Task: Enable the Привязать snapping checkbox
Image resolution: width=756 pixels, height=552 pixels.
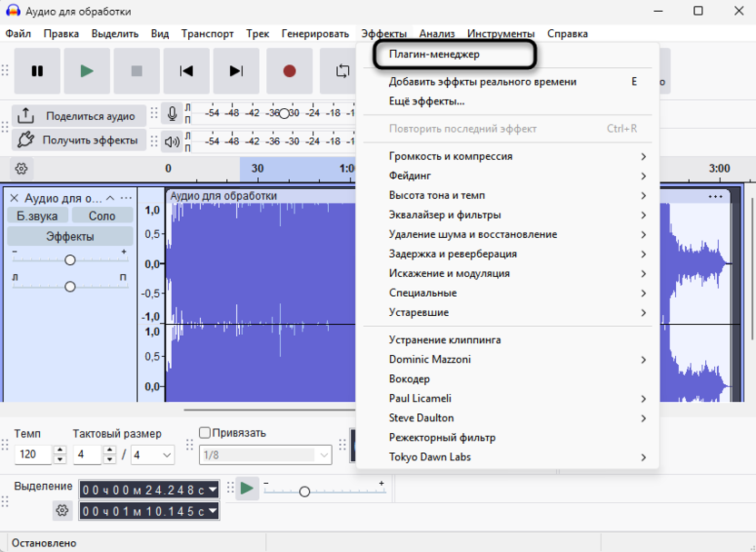Action: [x=204, y=431]
